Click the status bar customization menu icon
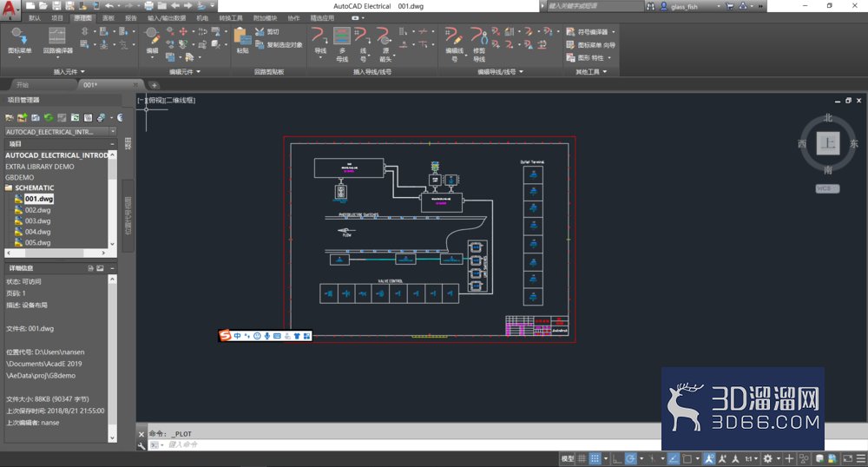 [861, 458]
